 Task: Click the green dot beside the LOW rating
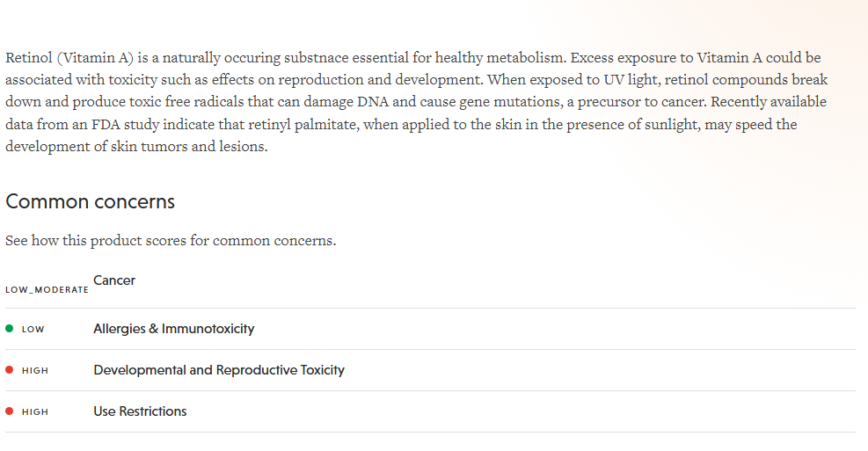click(10, 329)
